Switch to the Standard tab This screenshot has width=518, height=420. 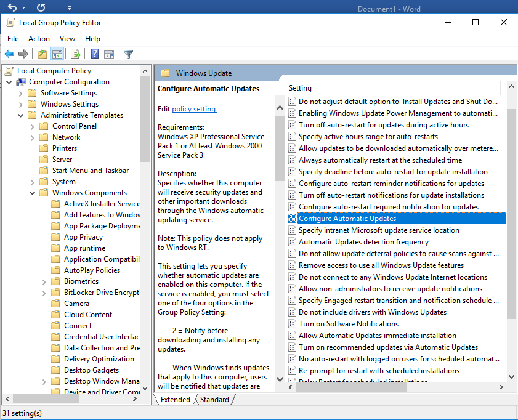coord(214,400)
